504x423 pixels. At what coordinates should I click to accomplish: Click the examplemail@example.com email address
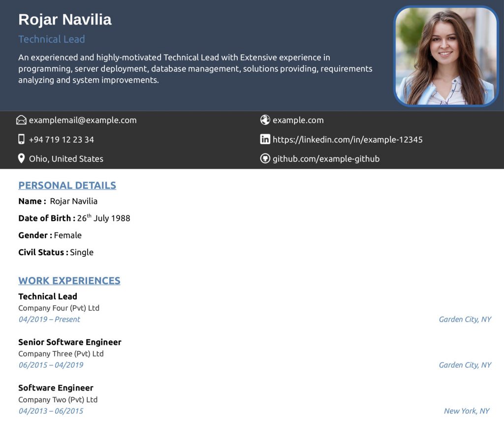point(83,120)
